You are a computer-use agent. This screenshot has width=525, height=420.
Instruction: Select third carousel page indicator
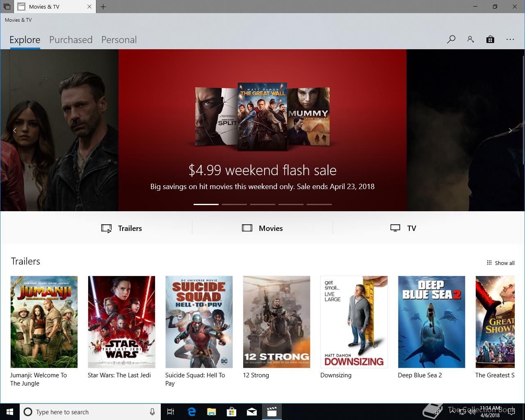point(262,204)
